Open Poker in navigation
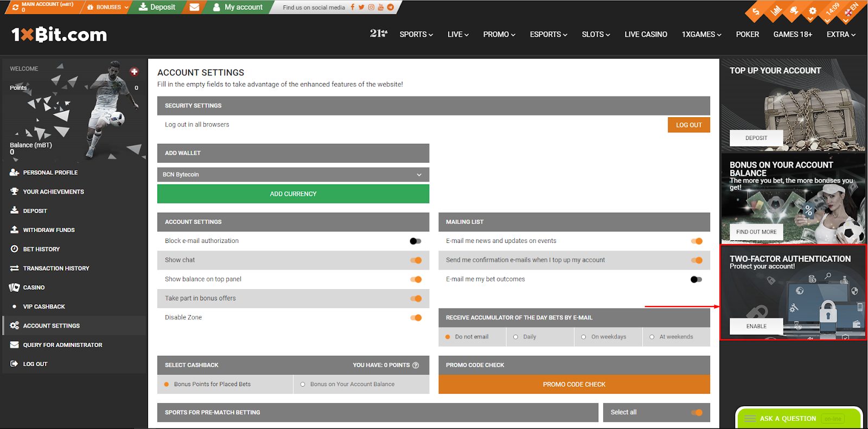The height and width of the screenshot is (429, 868). pos(747,34)
